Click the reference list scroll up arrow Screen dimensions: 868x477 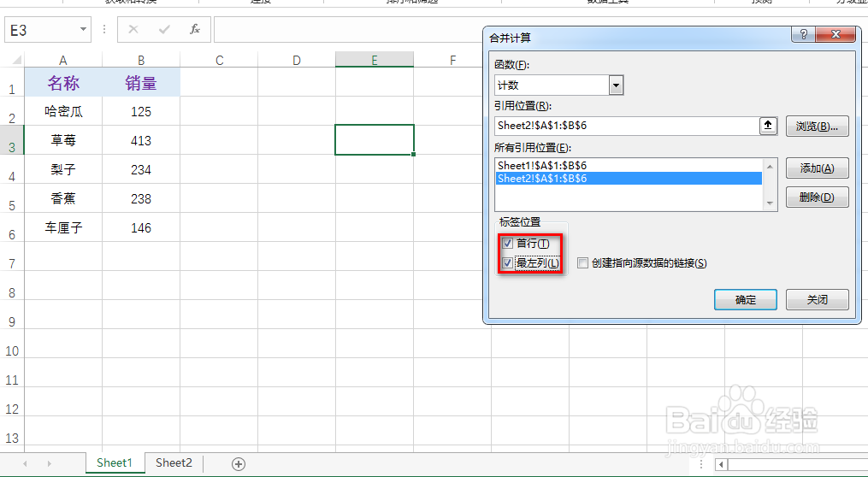click(x=770, y=166)
